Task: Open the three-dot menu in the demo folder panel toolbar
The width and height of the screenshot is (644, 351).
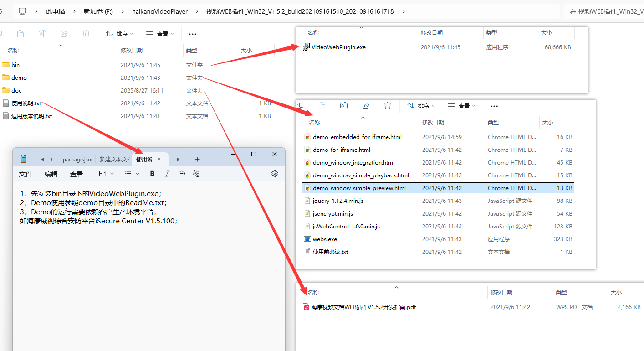Action: [494, 106]
